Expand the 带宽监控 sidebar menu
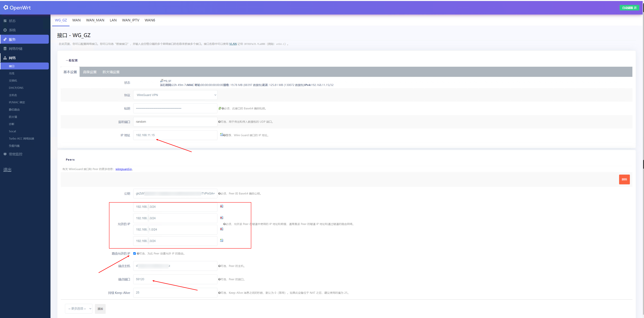The height and width of the screenshot is (318, 644). (15, 154)
